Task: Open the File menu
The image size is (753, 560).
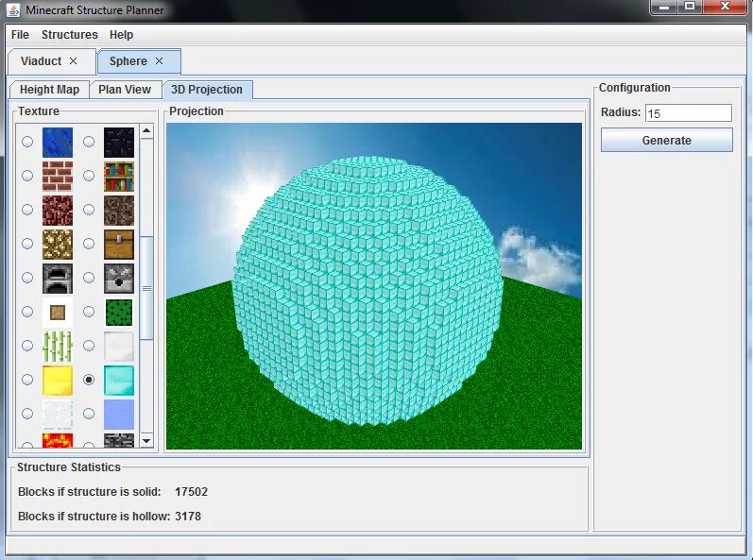Action: click(20, 35)
